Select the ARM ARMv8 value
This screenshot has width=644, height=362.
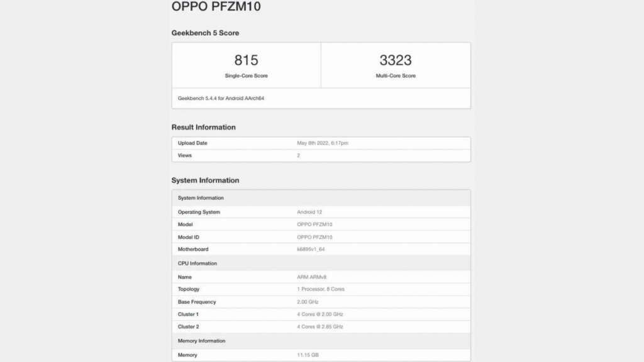(312, 277)
